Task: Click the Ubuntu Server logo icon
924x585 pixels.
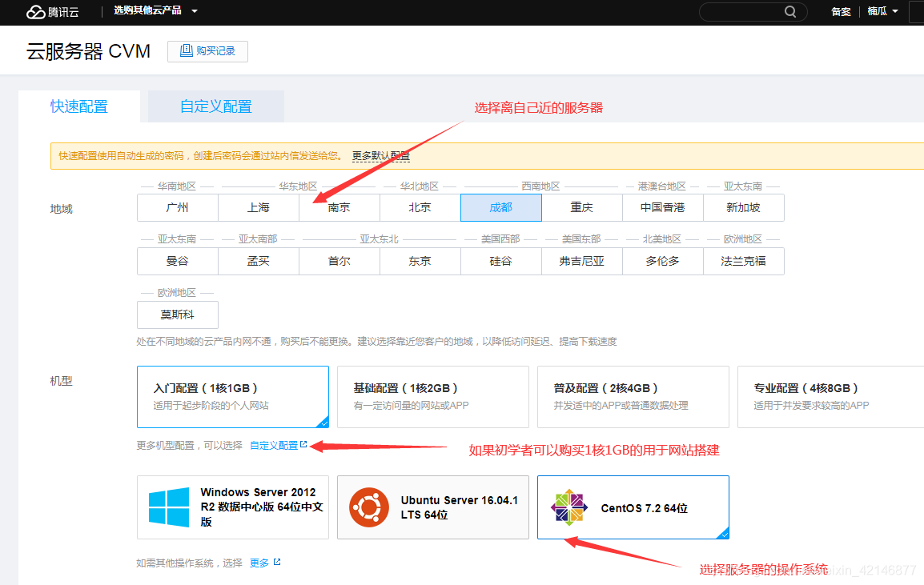Action: pyautogui.click(x=368, y=507)
